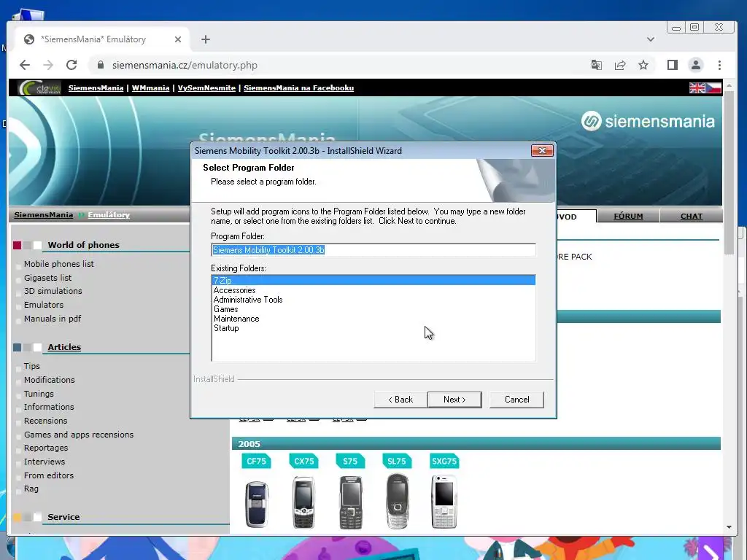The width and height of the screenshot is (747, 560).
Task: Open a new tab with plus icon
Action: 205,39
